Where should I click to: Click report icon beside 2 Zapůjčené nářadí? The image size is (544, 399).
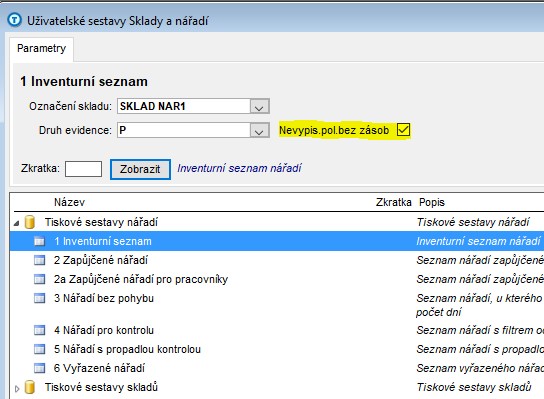click(39, 260)
